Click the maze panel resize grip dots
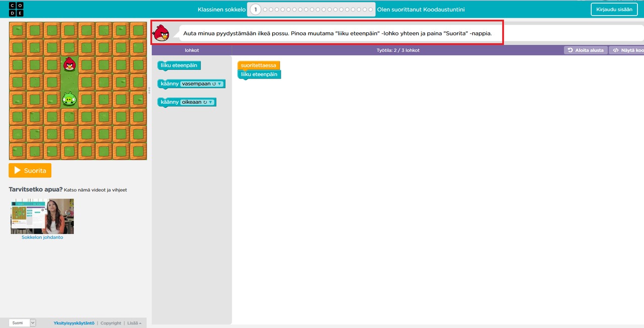Viewport: 644px width, 328px height. tap(149, 90)
